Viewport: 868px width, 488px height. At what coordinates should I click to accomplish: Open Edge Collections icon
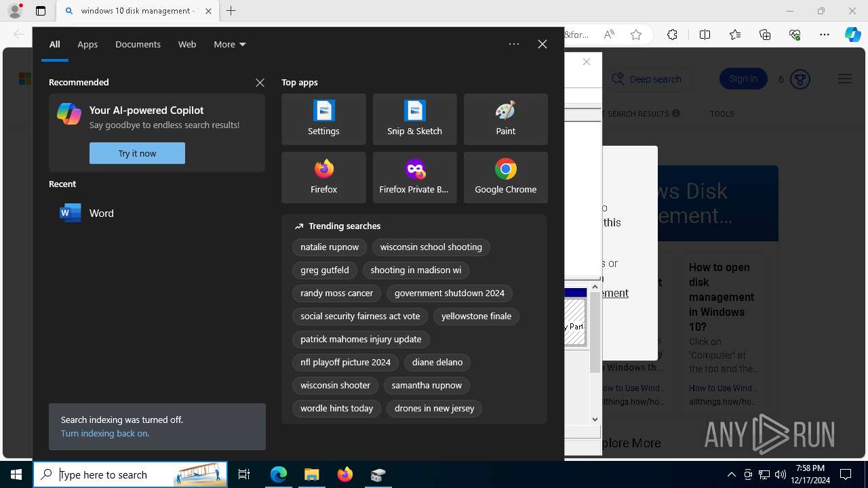(765, 35)
